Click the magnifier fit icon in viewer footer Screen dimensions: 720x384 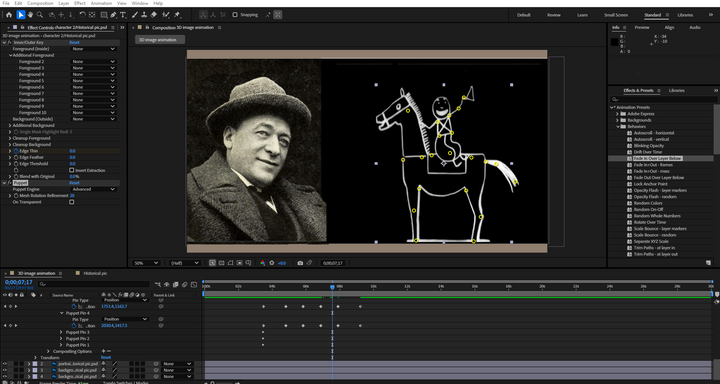pyautogui.click(x=213, y=263)
